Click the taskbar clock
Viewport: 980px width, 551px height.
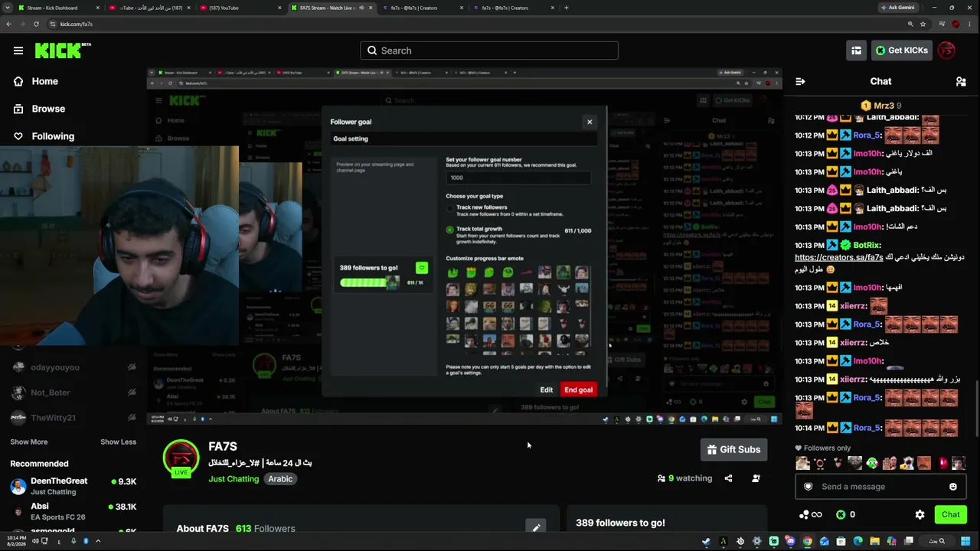pyautogui.click(x=16, y=541)
